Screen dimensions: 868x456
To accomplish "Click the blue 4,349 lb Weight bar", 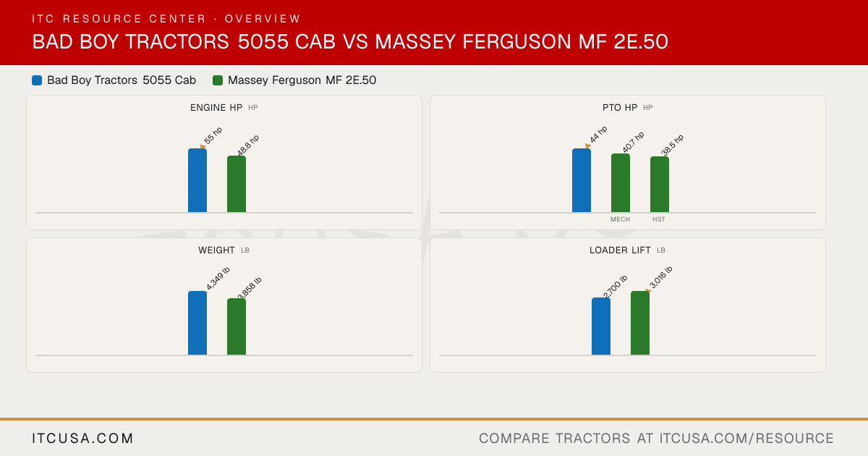I will (197, 323).
